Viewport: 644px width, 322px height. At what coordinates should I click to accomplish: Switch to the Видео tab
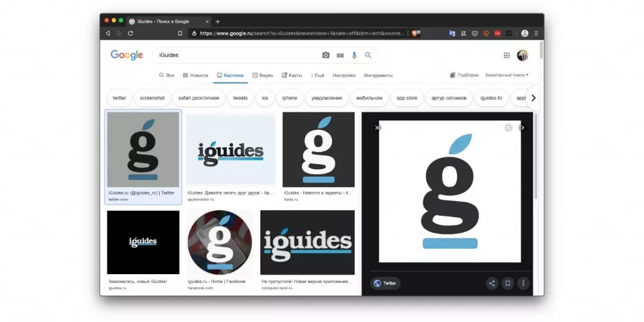[x=262, y=75]
